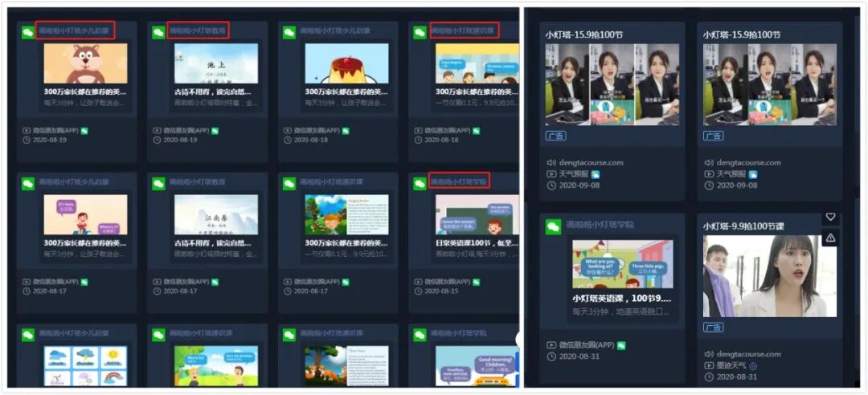Viewport: 868px width, 395px height.
Task: Click warning triangle icon on 9.9抢100节课 card
Action: [830, 238]
